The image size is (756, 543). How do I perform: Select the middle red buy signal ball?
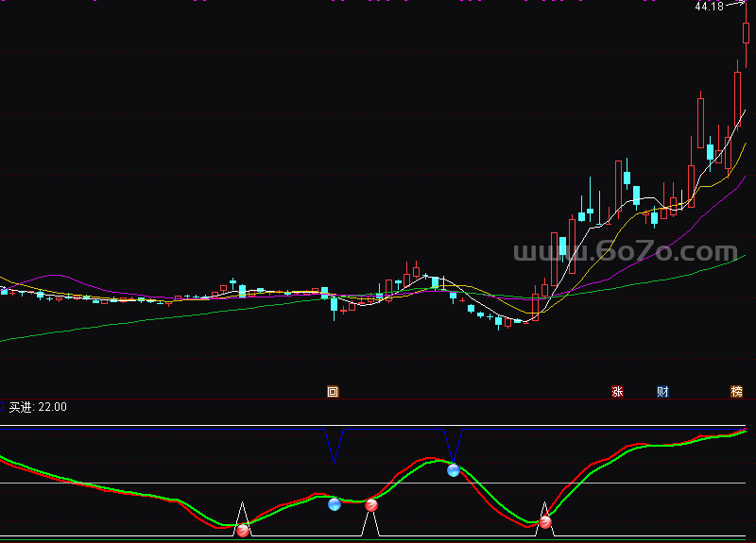click(x=371, y=505)
